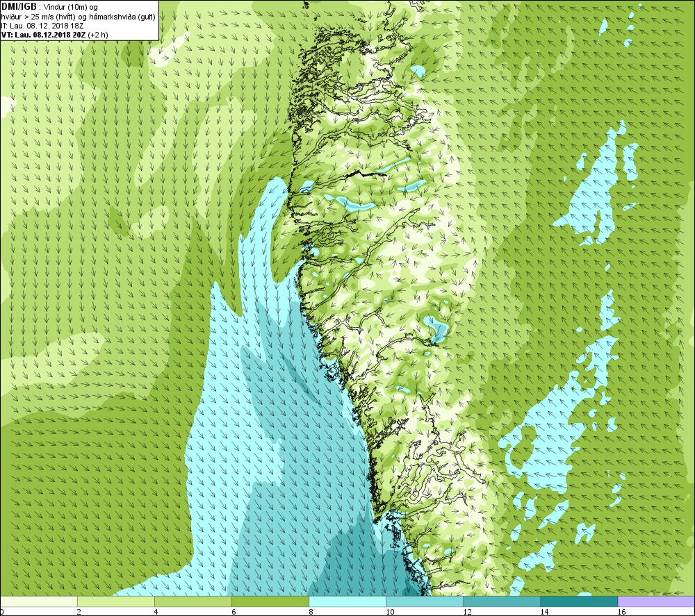Click the scale label '16'
The width and height of the screenshot is (695, 616).
621,612
